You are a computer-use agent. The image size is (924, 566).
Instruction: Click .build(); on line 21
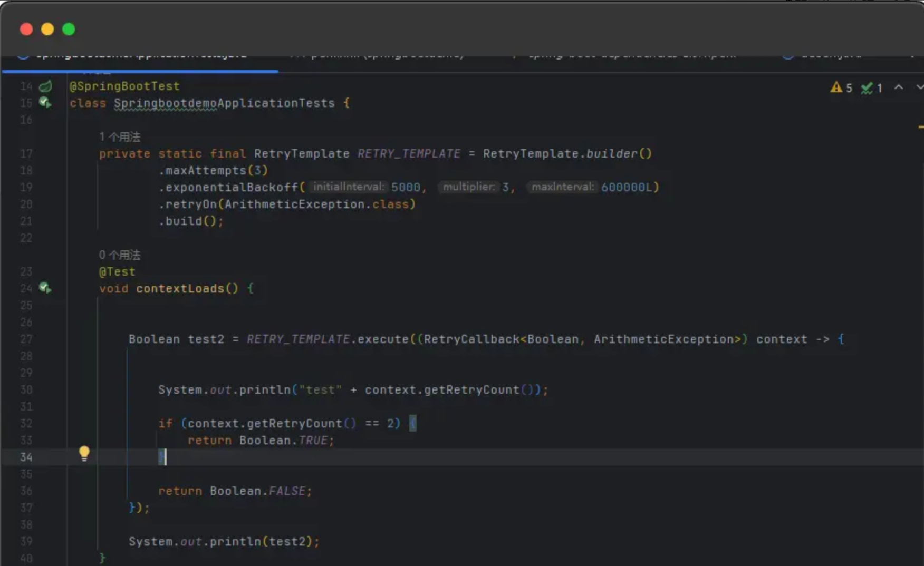tap(191, 221)
